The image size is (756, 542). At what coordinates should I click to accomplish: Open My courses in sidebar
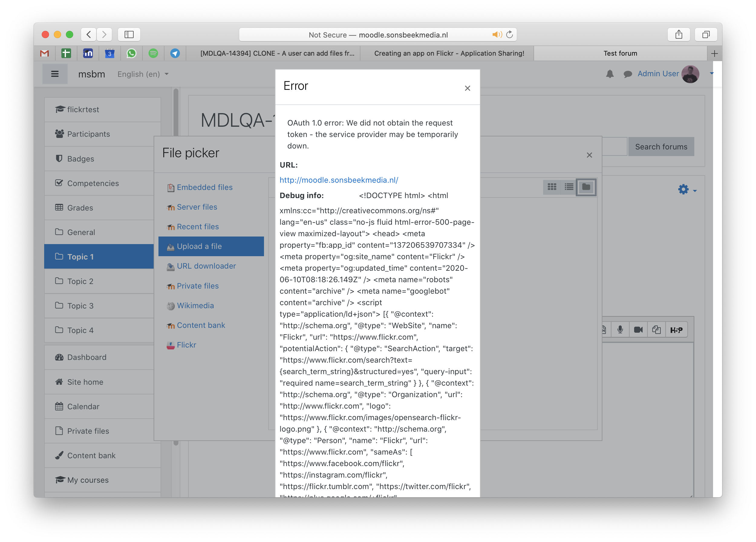[x=102, y=480]
